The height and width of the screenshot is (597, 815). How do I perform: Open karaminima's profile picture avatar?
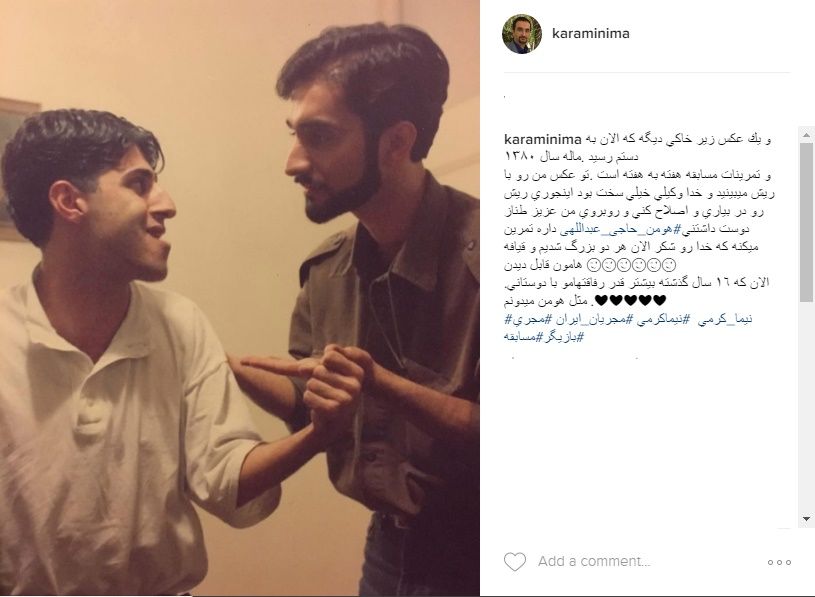(522, 34)
